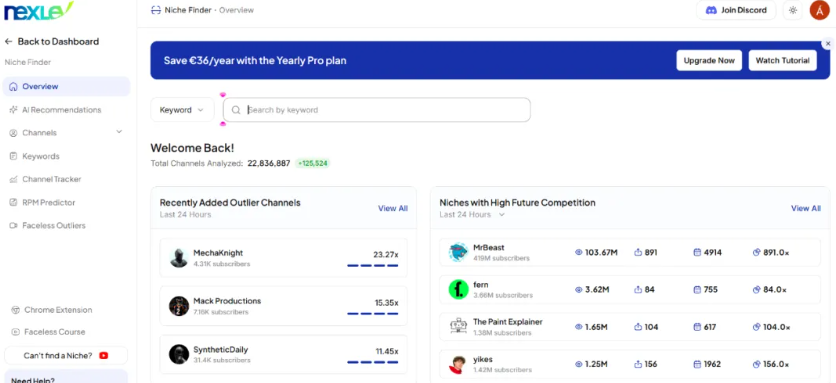The width and height of the screenshot is (836, 383).
Task: Click the Chrome Extension icon
Action: tap(15, 310)
